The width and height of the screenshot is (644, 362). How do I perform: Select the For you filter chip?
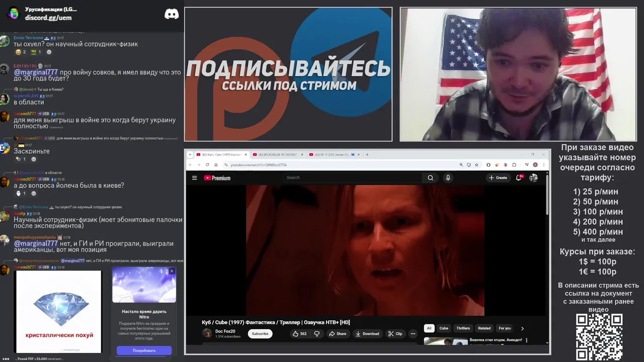click(x=505, y=328)
